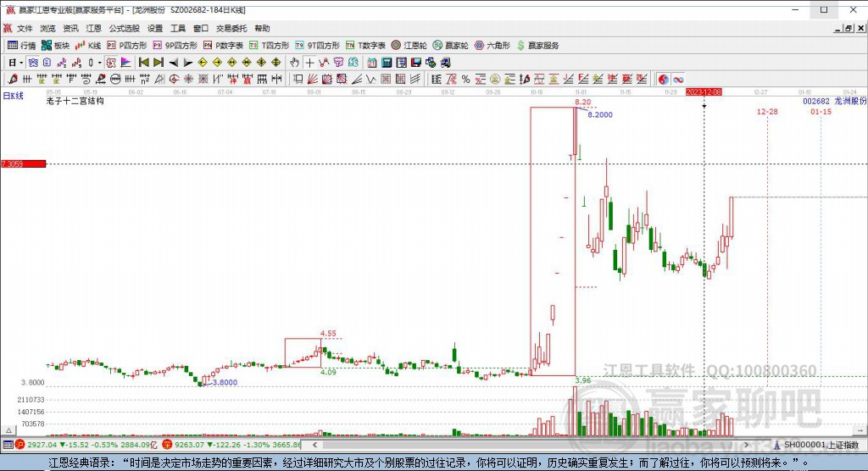Expand the candlestick style dropdown arrow
The height and width of the screenshot is (471, 868).
coord(98,62)
